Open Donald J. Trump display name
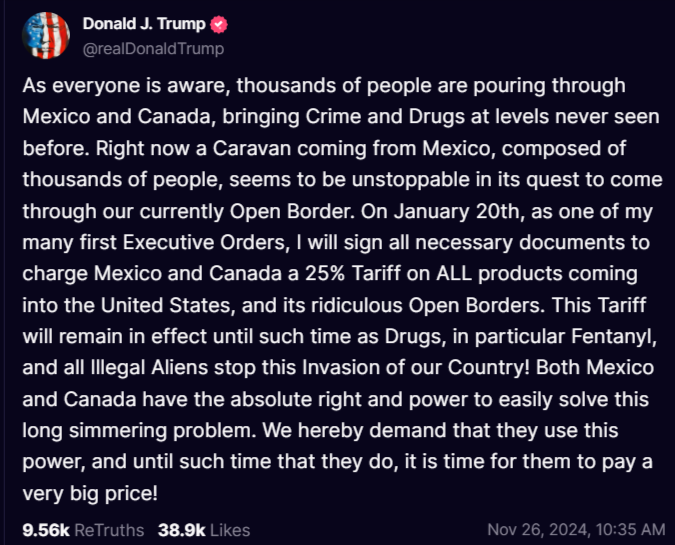675x545 pixels. point(144,24)
